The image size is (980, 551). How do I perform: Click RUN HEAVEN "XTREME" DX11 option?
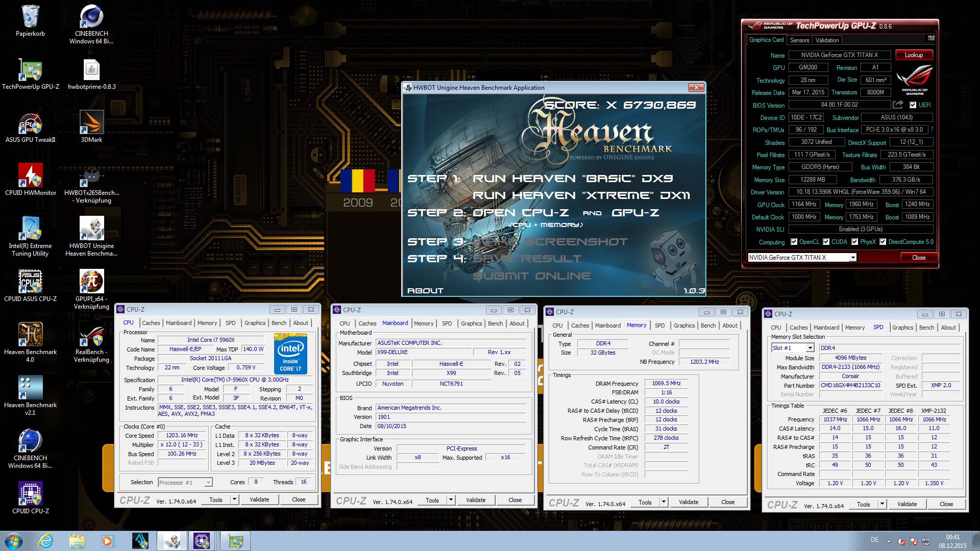[x=581, y=195]
